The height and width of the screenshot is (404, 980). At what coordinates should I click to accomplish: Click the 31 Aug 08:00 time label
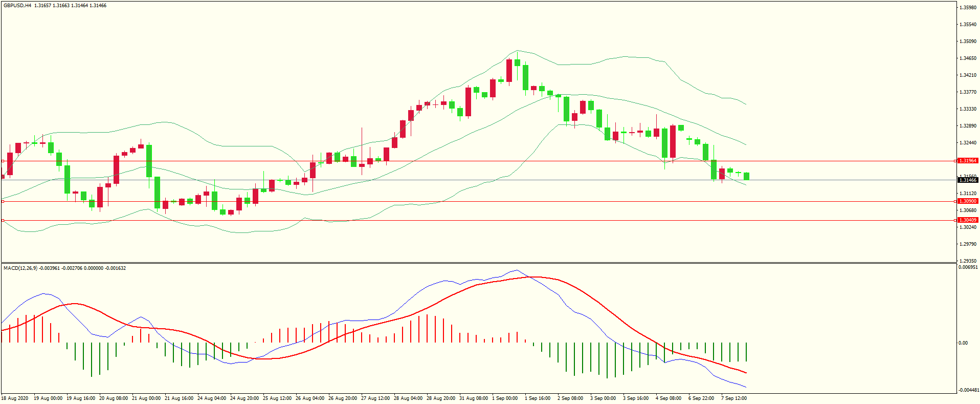point(474,398)
